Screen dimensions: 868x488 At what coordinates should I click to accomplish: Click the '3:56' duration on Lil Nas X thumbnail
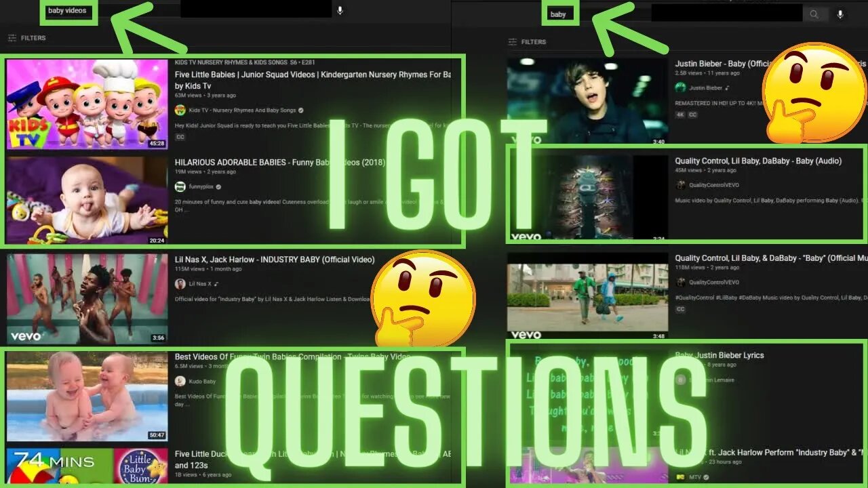point(158,338)
